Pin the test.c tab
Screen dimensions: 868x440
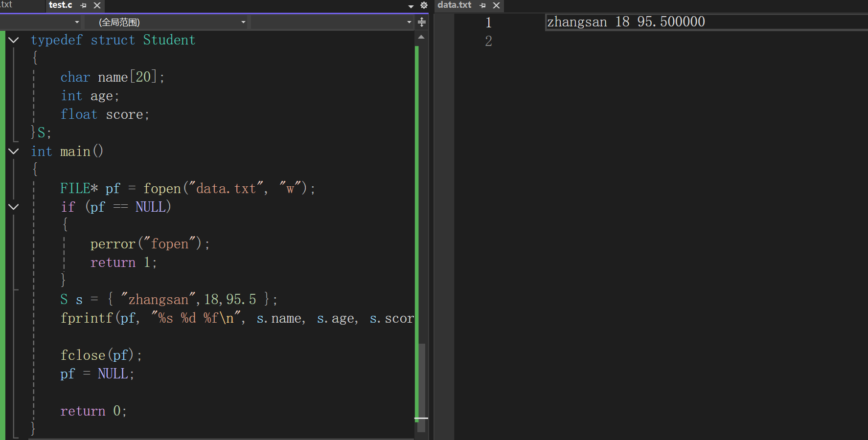tap(83, 5)
